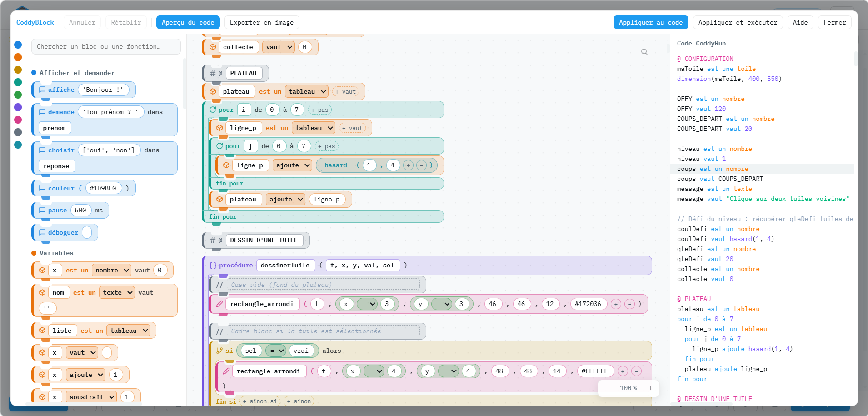
Task: Click Exporter en image
Action: pyautogui.click(x=262, y=22)
